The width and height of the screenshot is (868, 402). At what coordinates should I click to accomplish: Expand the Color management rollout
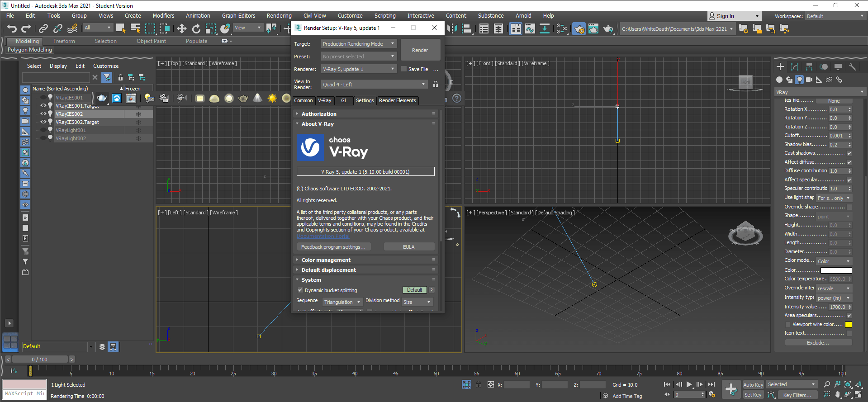tap(365, 260)
